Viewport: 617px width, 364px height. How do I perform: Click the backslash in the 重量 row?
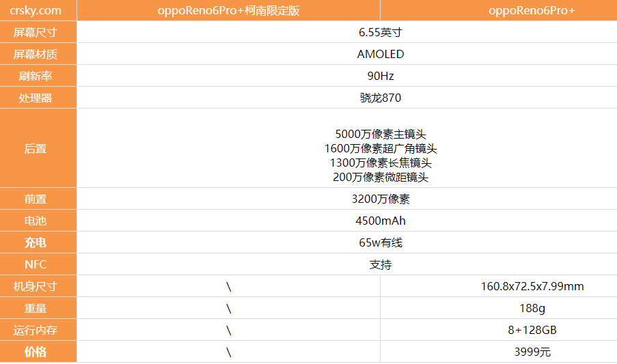(229, 309)
